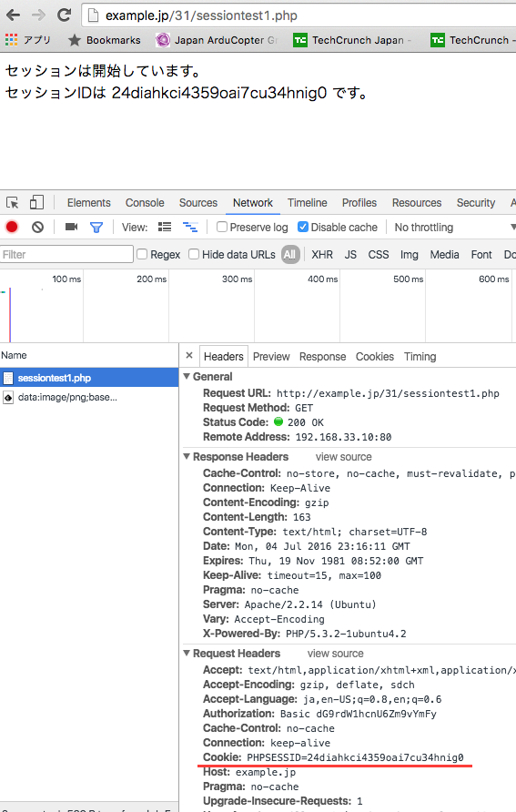Switch to large request rows view

[165, 227]
